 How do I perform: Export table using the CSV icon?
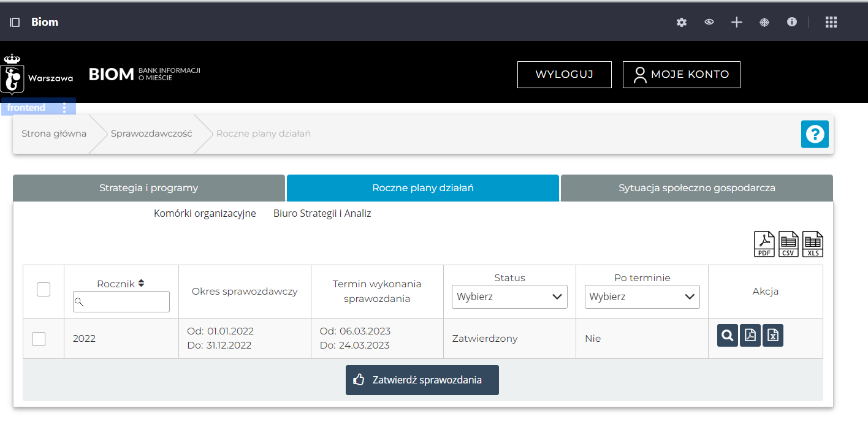coord(788,244)
